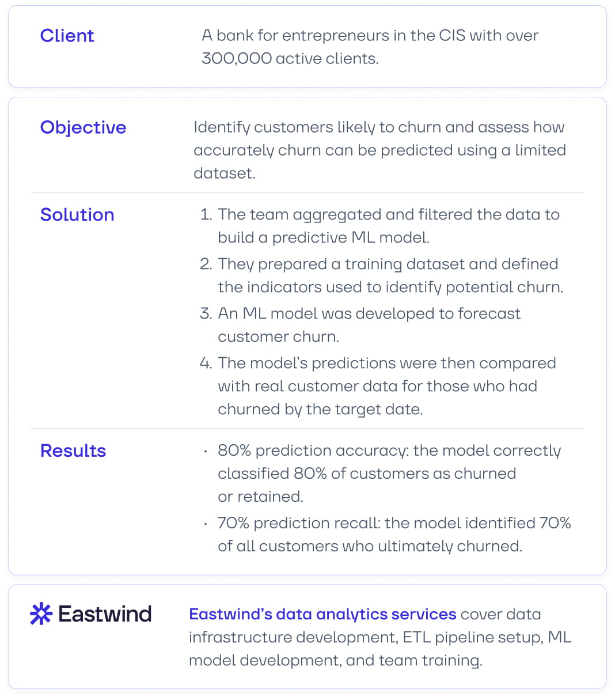Click the Eastwind snowflake logo icon
The height and width of the screenshot is (700, 615).
tap(41, 614)
